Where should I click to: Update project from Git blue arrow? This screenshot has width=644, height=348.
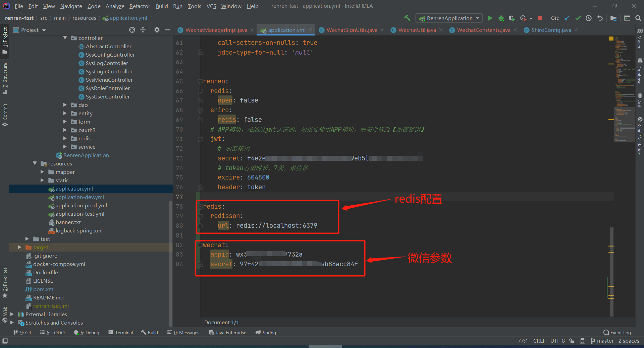point(567,18)
